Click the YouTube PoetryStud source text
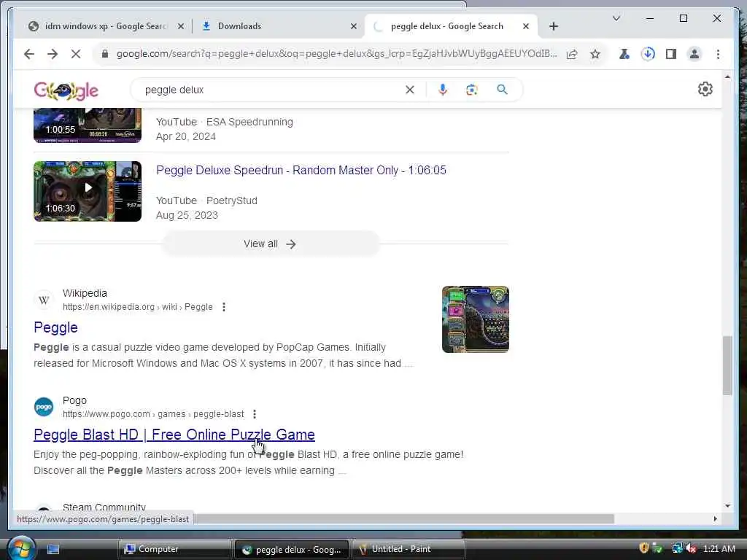The width and height of the screenshot is (747, 560). (x=206, y=201)
